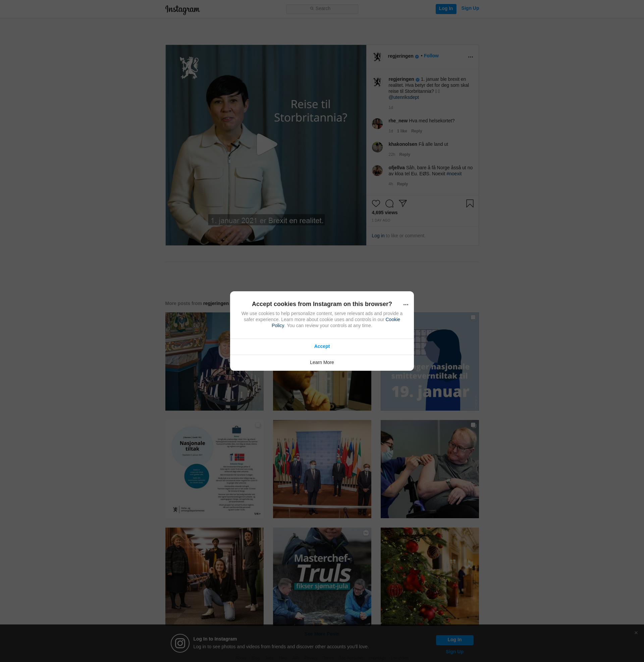
Task: Click regjeringen username in post header
Action: [400, 56]
